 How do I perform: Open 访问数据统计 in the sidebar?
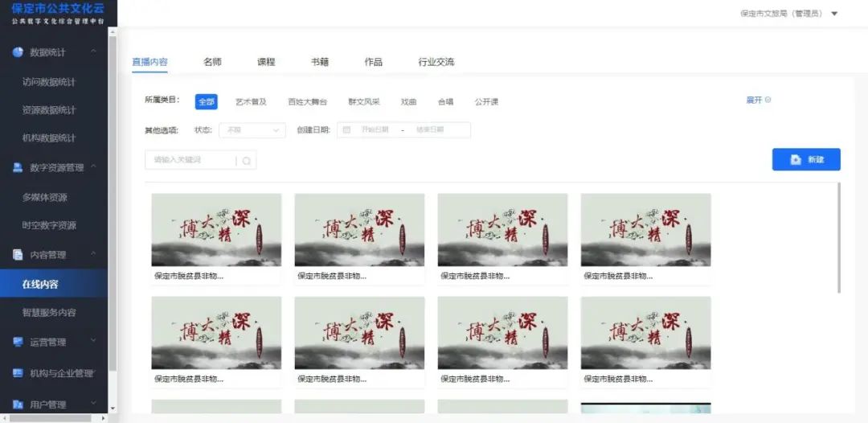tap(49, 82)
